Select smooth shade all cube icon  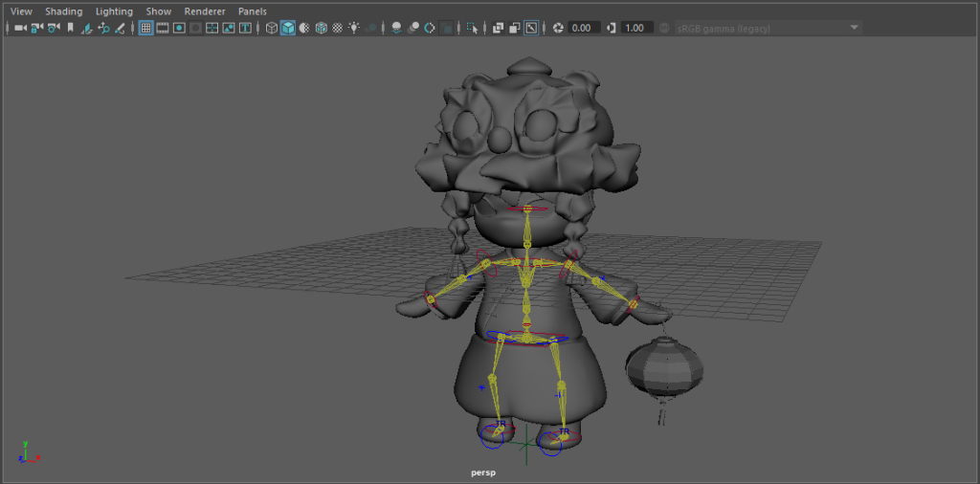point(288,28)
